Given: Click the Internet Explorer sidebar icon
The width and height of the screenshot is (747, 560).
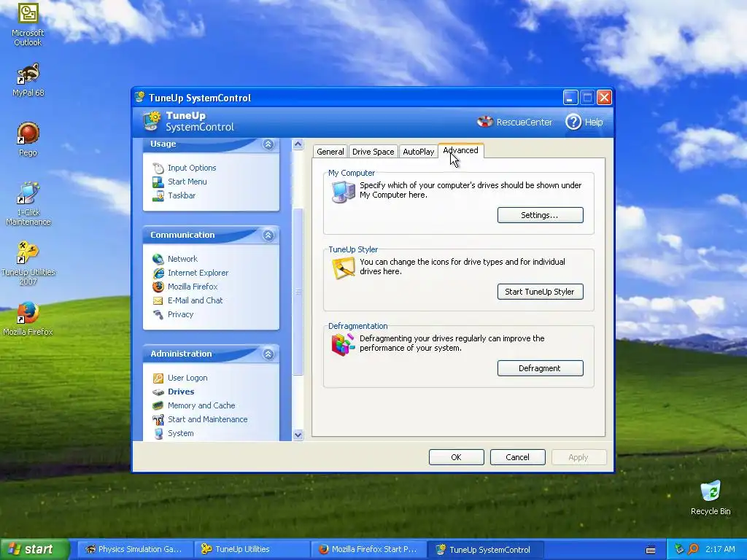Looking at the screenshot, I should pyautogui.click(x=158, y=273).
